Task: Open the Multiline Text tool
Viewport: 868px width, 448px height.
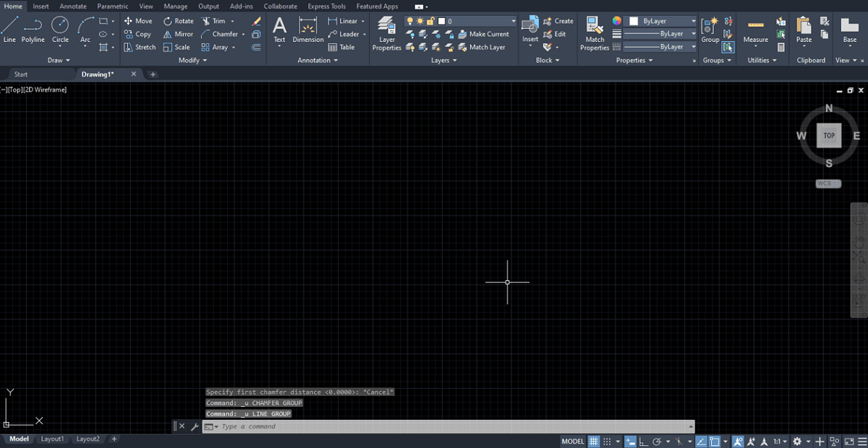Action: click(279, 30)
